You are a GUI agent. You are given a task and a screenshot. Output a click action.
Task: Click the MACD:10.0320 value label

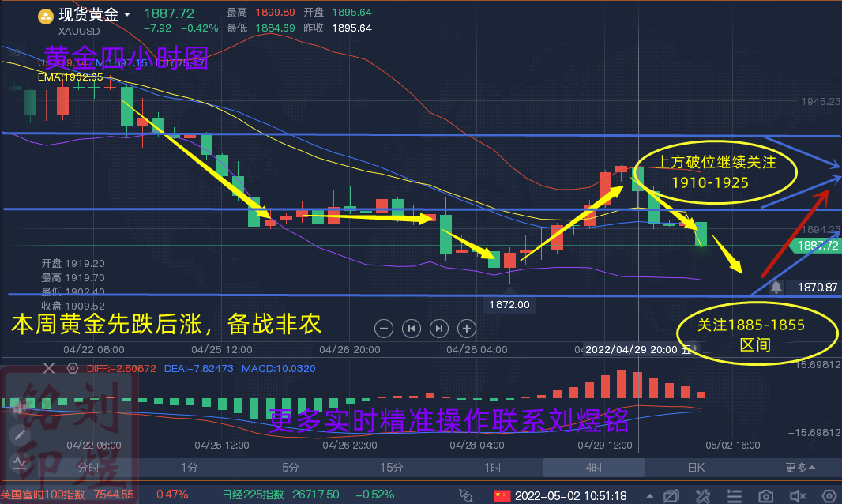click(279, 369)
